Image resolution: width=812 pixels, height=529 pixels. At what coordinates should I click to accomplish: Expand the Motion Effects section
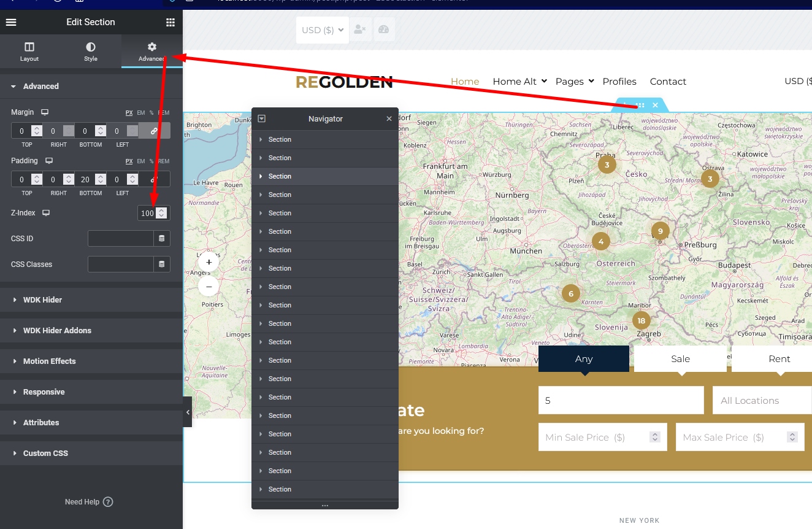(x=91, y=361)
